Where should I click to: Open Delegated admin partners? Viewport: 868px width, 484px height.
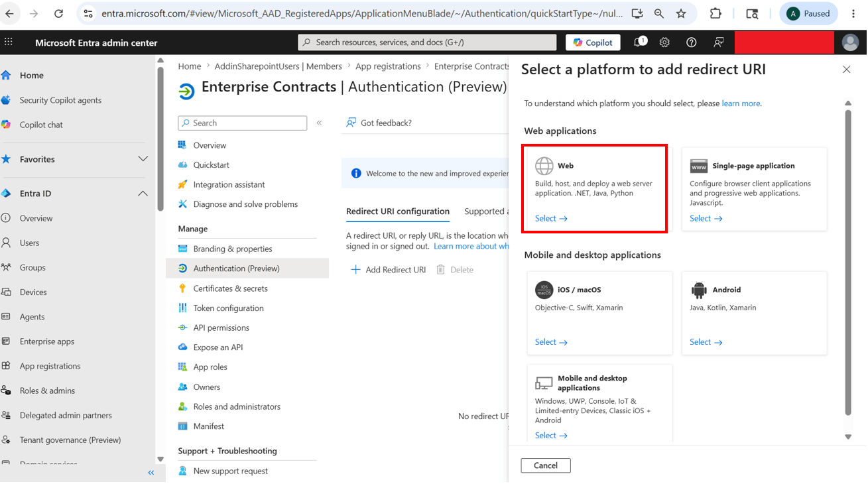point(66,415)
